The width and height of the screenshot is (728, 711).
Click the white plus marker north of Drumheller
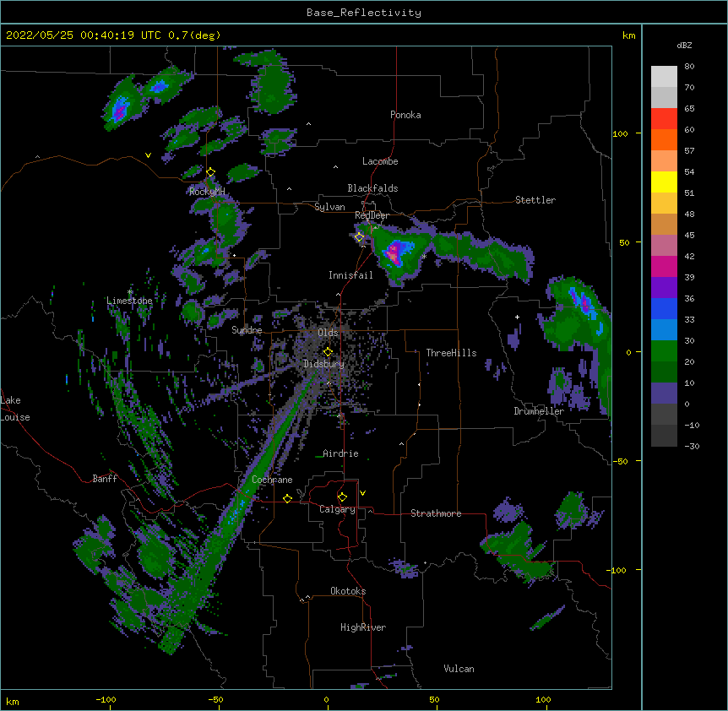point(517,317)
